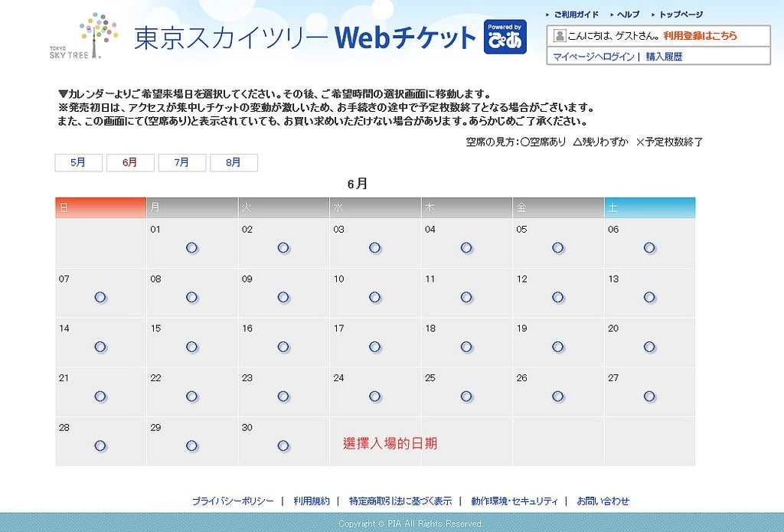Click マイページへログイン to log in
Image resolution: width=784 pixels, height=532 pixels.
593,55
